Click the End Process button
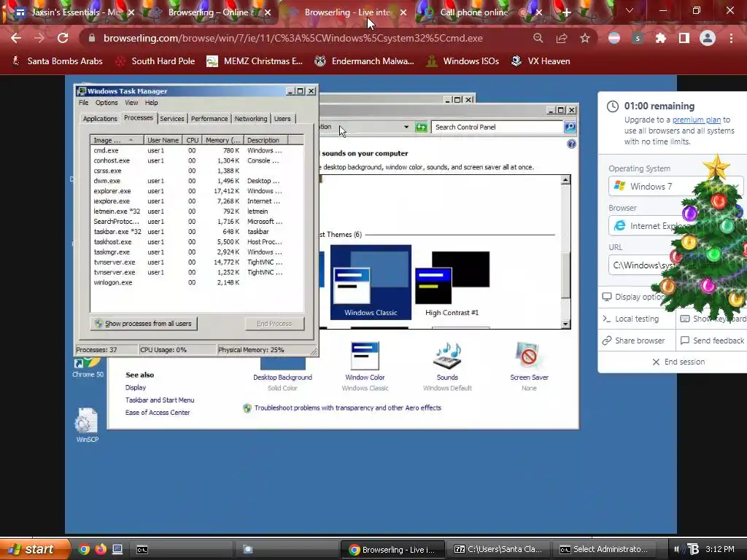This screenshot has height=560, width=747. click(274, 323)
